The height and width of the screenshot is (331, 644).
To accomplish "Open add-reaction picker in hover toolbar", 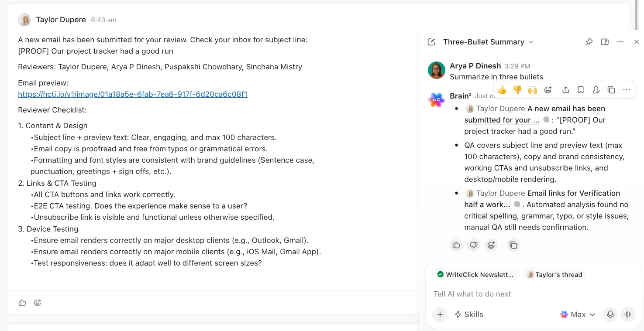I will coord(548,90).
